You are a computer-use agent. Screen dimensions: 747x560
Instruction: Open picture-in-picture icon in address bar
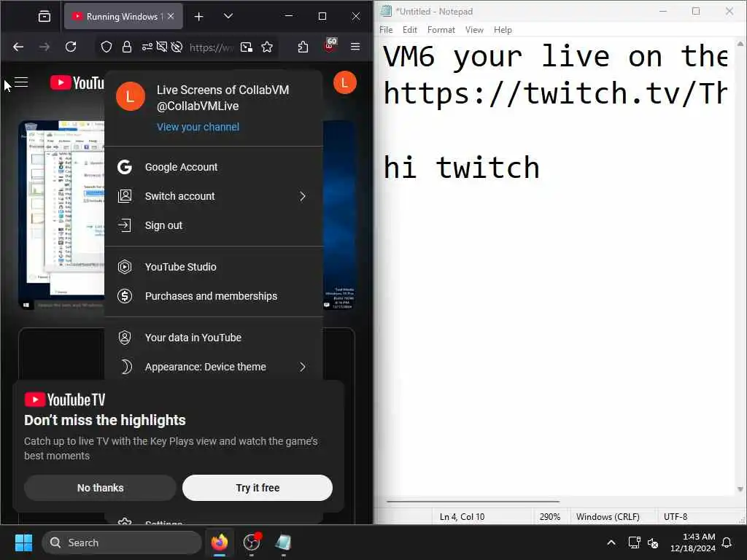pyautogui.click(x=247, y=47)
